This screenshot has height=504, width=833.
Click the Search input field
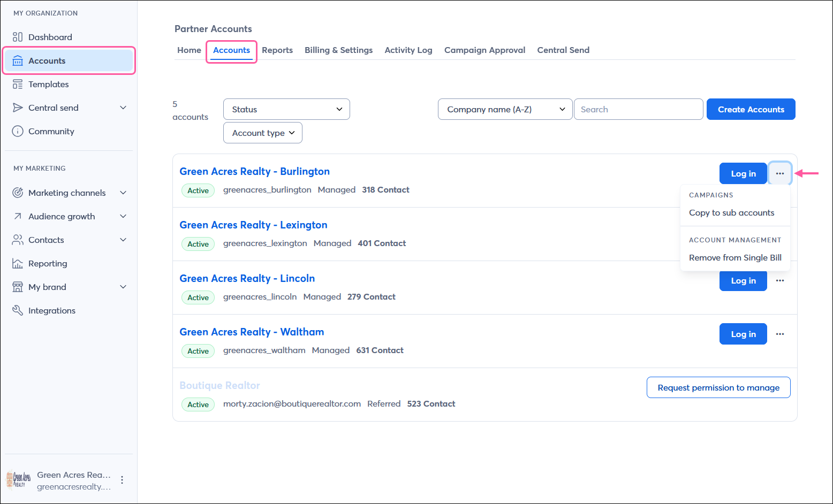click(x=638, y=109)
